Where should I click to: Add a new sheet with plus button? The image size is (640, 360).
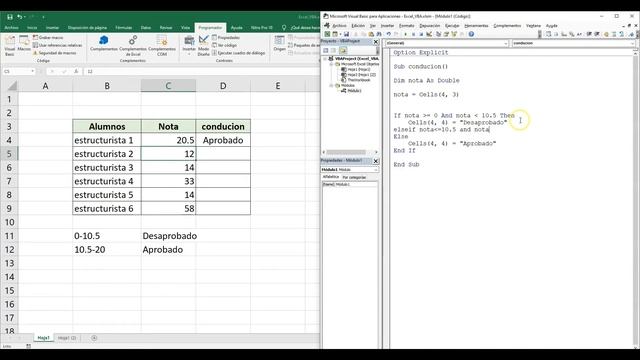(94, 338)
